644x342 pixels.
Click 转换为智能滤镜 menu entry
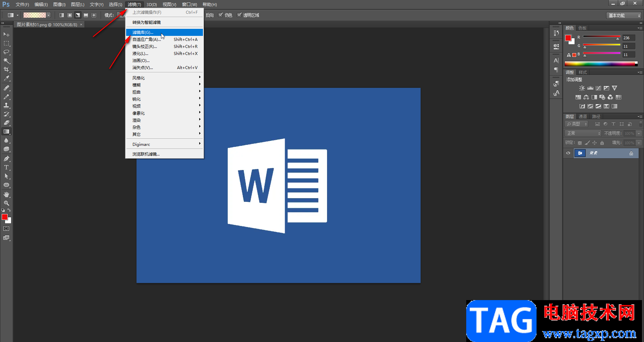147,22
